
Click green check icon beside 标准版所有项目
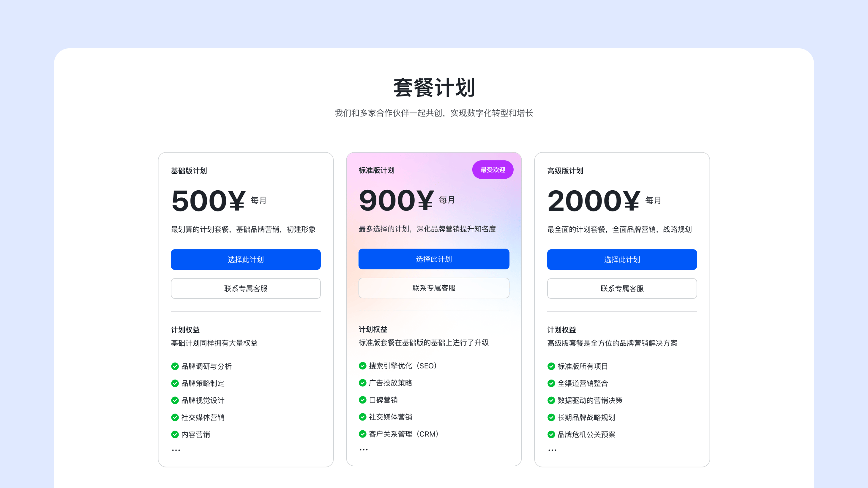[x=551, y=366]
